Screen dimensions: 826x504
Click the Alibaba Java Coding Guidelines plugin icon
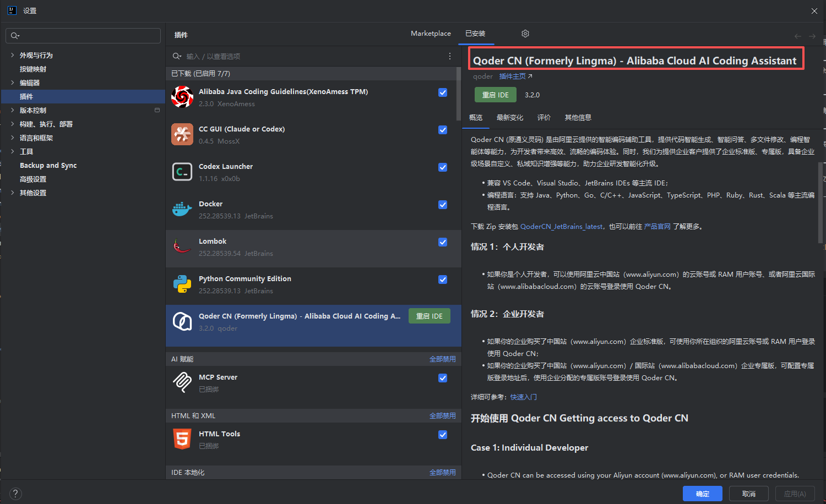coord(182,97)
